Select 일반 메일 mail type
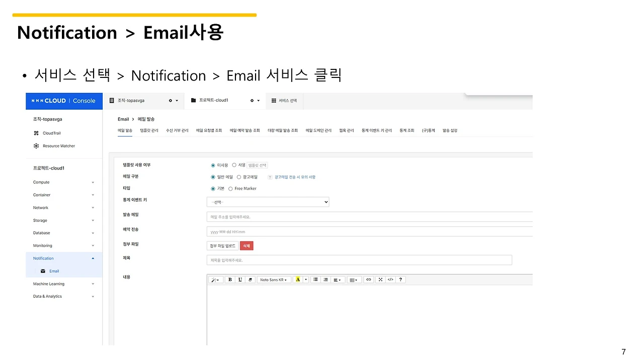The width and height of the screenshot is (644, 362). point(213,177)
